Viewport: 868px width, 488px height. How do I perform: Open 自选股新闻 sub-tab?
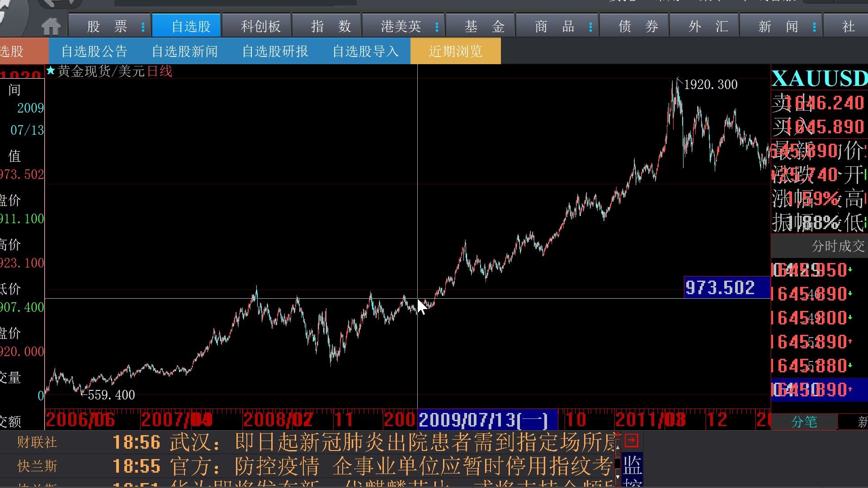click(184, 51)
